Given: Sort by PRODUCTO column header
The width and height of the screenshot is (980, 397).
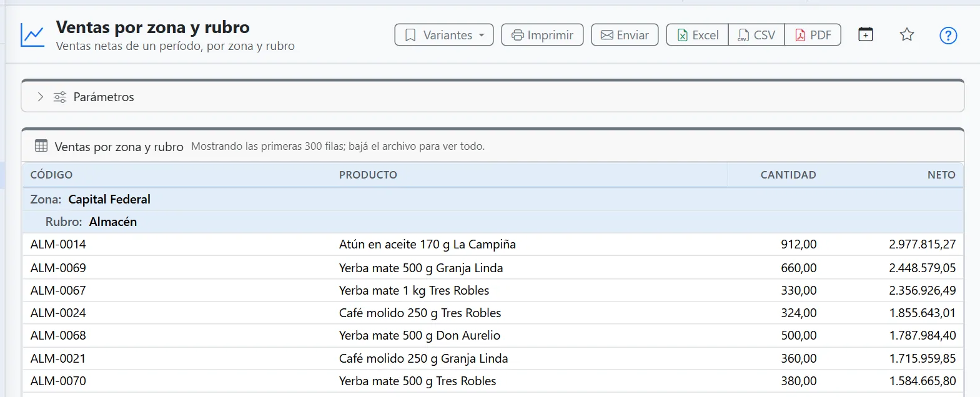Looking at the screenshot, I should 368,175.
